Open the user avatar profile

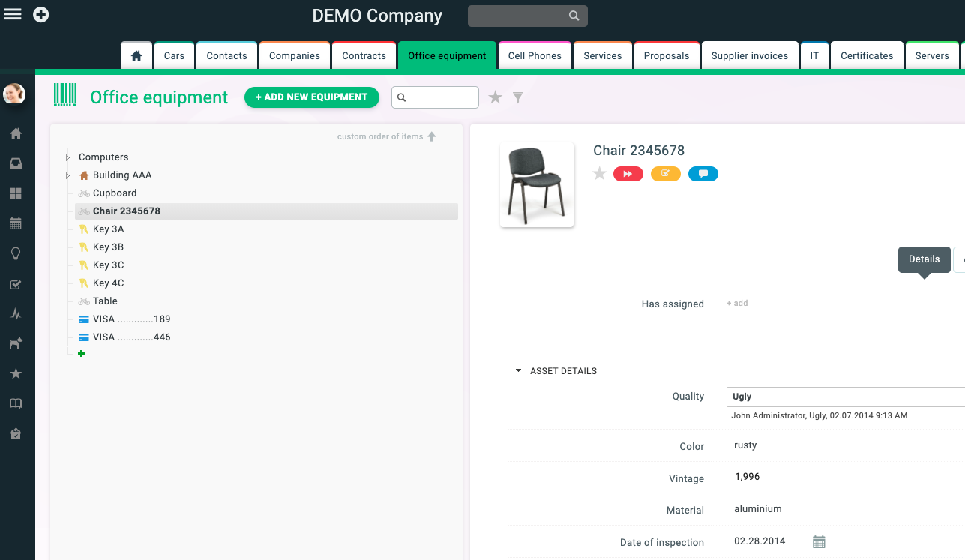(x=14, y=94)
